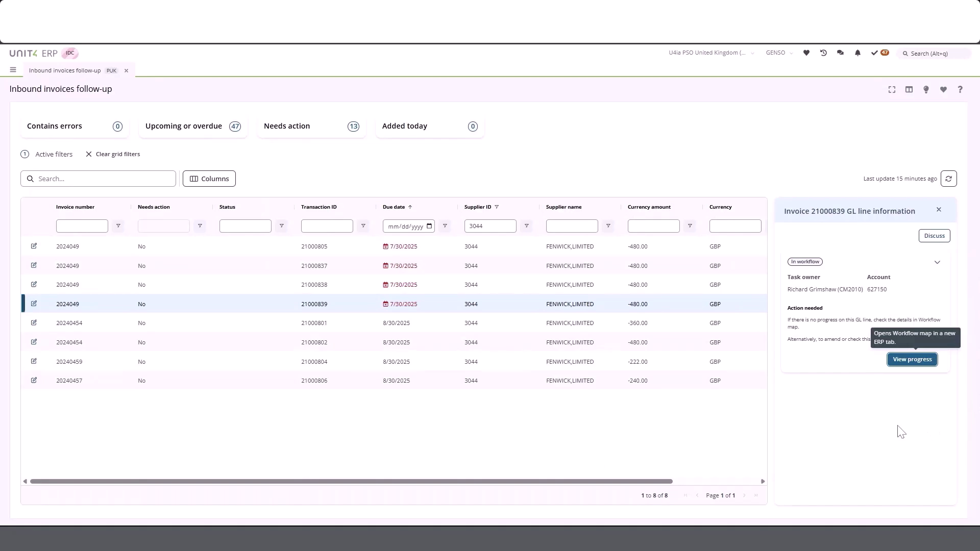Open the Supplier ID column filter dropdown

pyautogui.click(x=526, y=226)
